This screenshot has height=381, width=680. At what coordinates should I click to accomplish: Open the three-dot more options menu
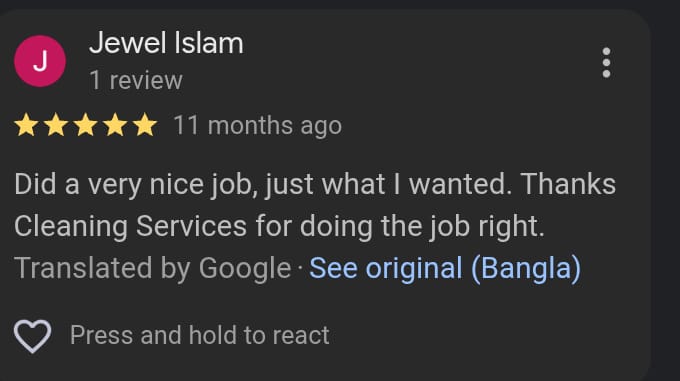pos(606,63)
